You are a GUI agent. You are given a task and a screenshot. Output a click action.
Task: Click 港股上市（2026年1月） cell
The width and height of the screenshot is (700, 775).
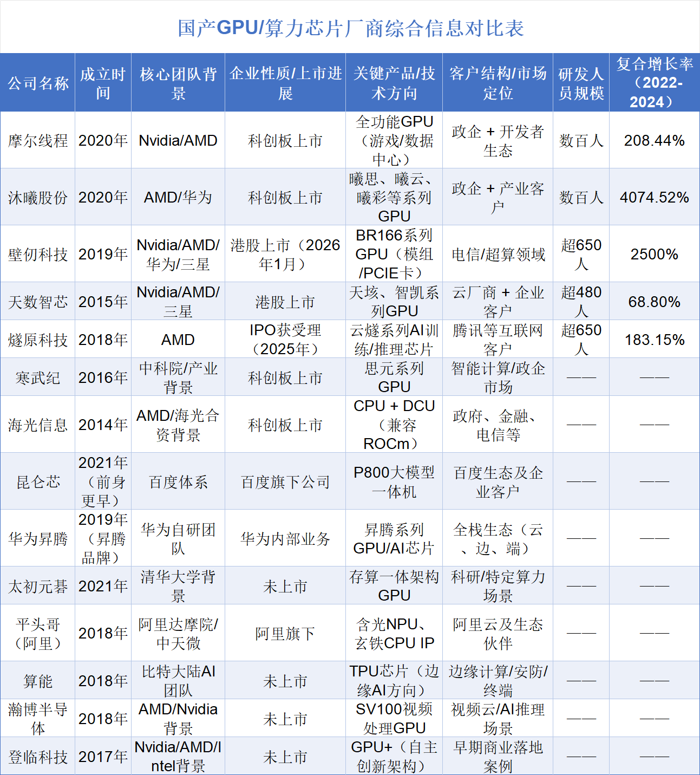pos(285,254)
